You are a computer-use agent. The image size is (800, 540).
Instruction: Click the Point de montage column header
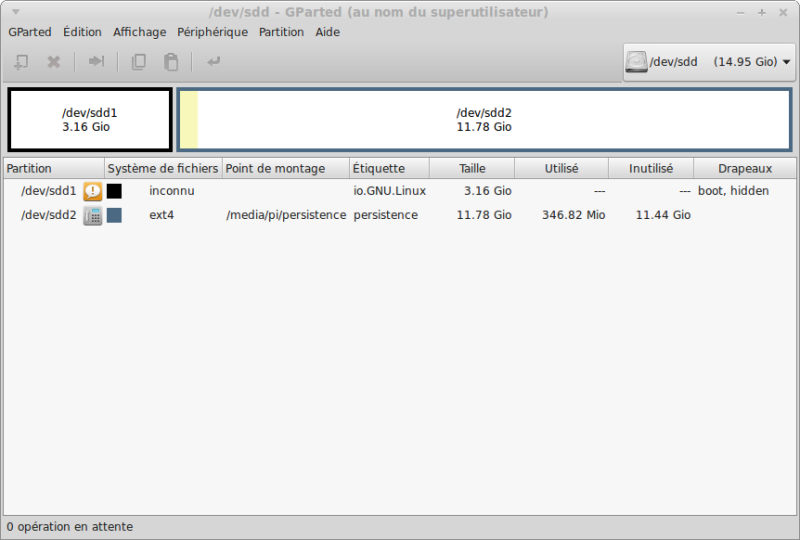tap(286, 168)
